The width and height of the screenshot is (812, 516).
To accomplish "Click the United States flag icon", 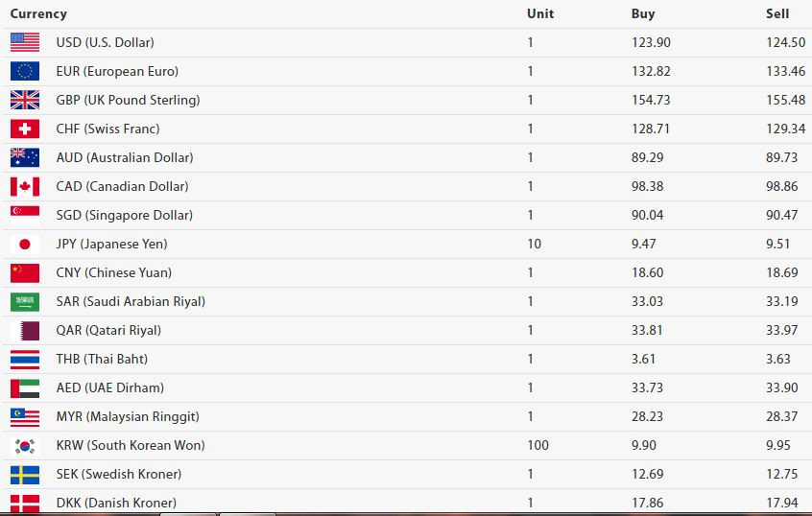I will 25,42.
